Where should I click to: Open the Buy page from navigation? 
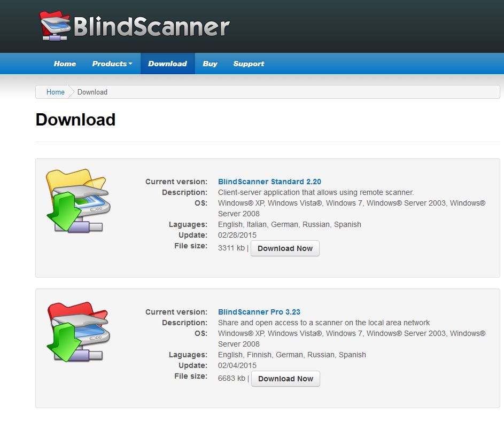point(210,63)
